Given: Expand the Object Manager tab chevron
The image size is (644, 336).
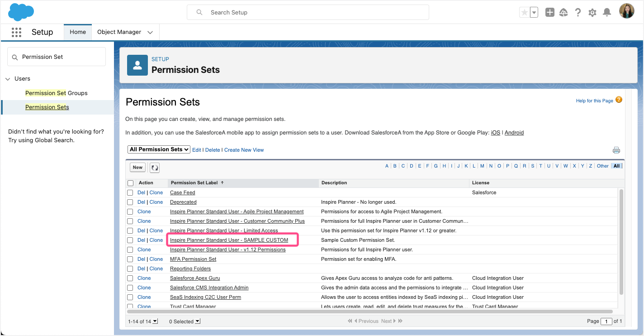Looking at the screenshot, I should [150, 32].
